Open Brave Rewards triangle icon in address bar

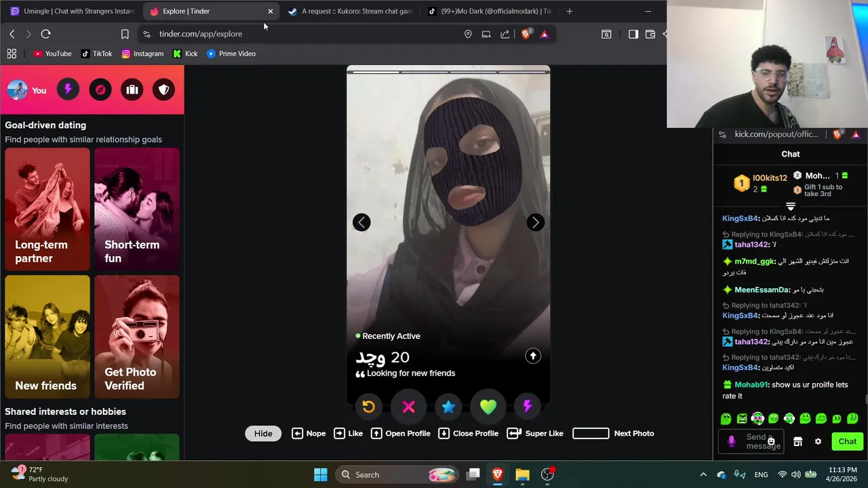544,34
